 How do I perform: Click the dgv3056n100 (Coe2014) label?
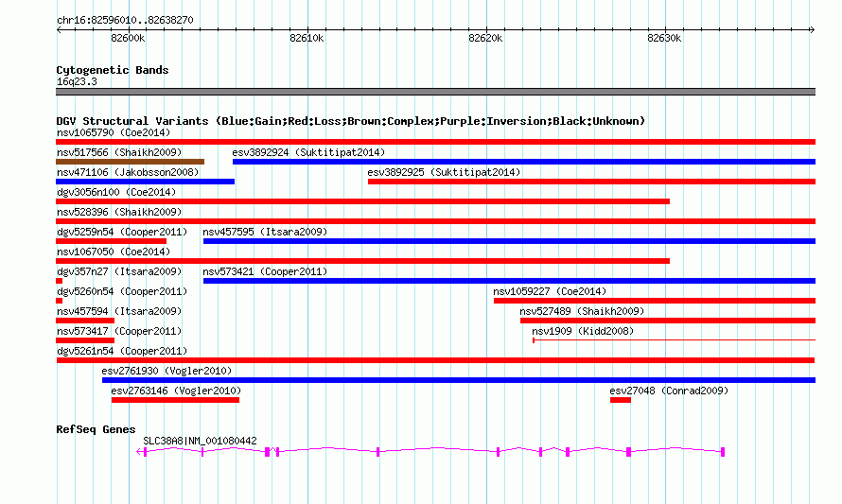click(x=116, y=192)
